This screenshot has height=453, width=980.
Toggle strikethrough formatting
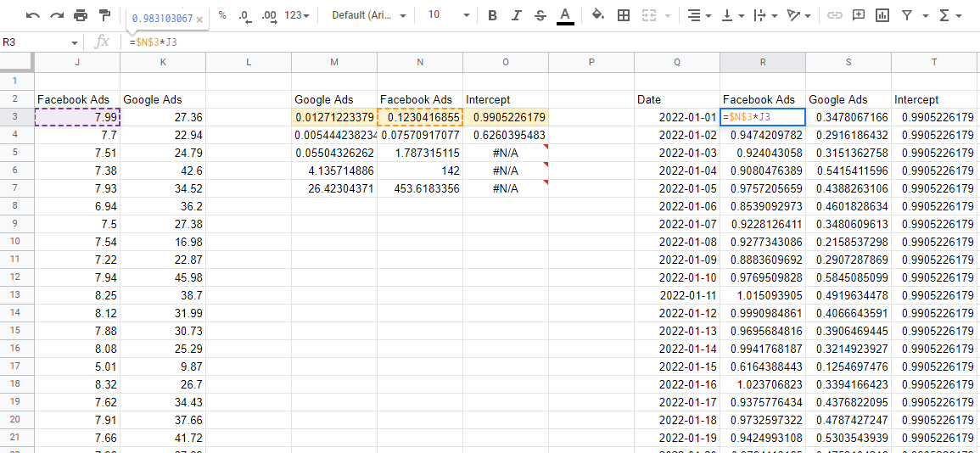540,15
